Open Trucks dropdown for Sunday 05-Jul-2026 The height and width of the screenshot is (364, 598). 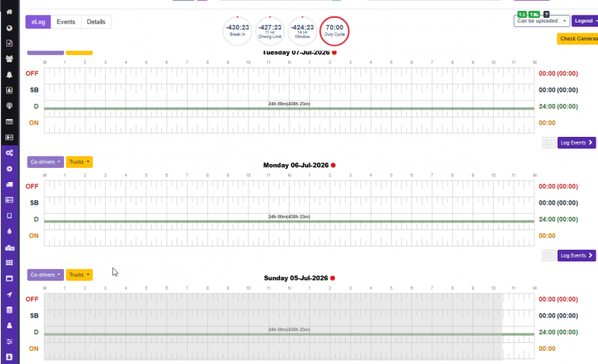(79, 275)
